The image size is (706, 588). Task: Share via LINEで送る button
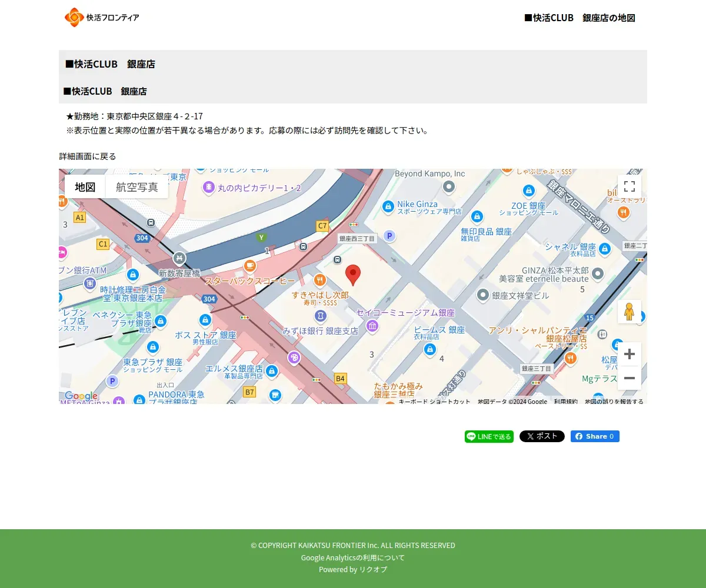[489, 436]
